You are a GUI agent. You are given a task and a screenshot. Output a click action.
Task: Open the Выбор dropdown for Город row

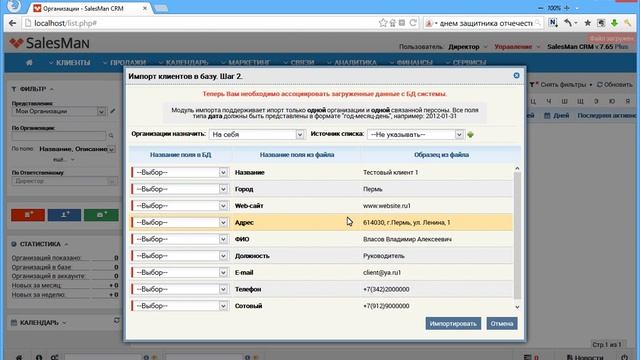180,189
